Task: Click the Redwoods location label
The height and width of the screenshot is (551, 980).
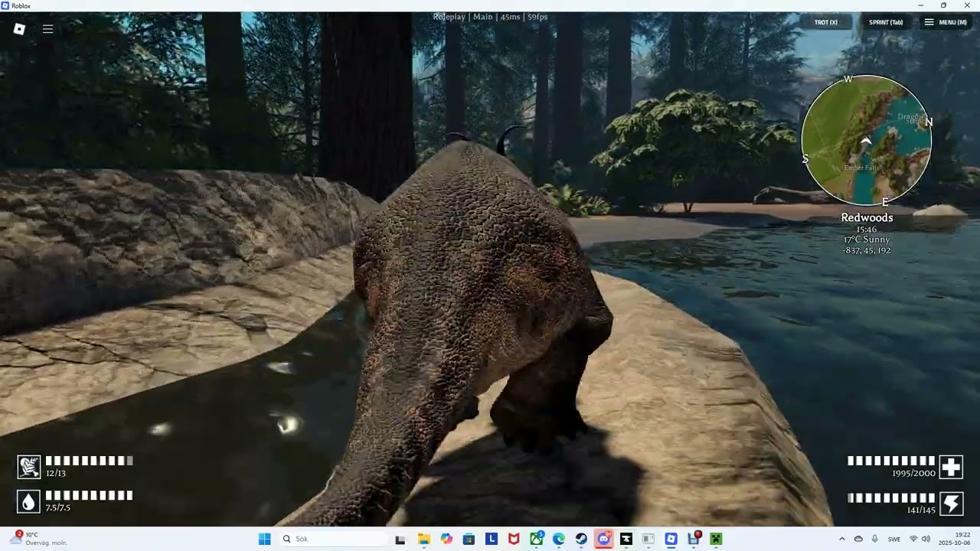Action: click(867, 217)
